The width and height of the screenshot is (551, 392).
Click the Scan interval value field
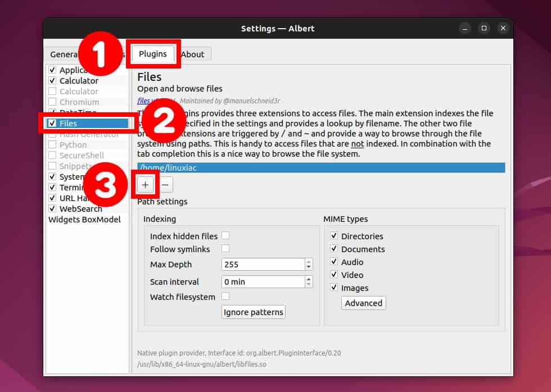point(263,282)
